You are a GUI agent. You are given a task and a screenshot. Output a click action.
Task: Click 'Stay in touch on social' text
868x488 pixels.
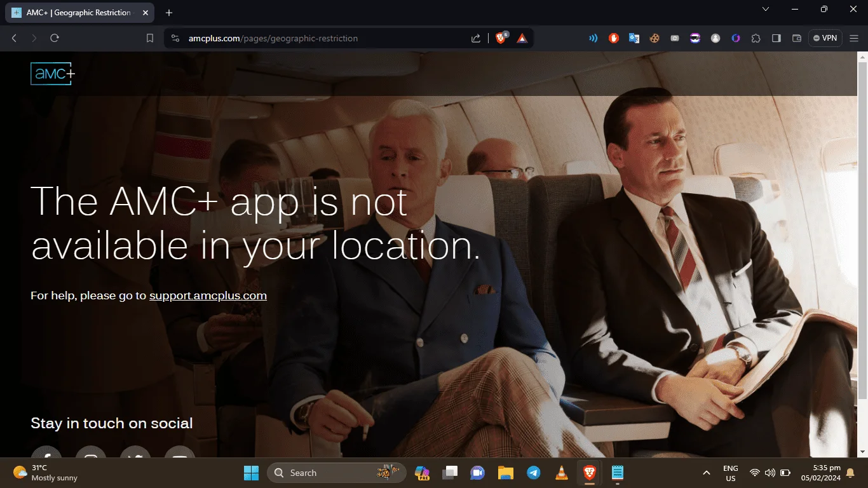click(x=112, y=423)
